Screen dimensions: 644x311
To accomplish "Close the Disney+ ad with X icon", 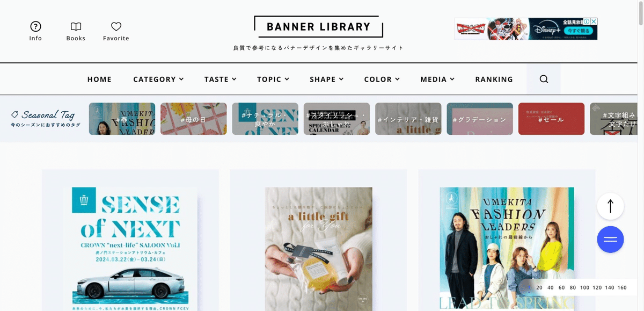I will [594, 21].
